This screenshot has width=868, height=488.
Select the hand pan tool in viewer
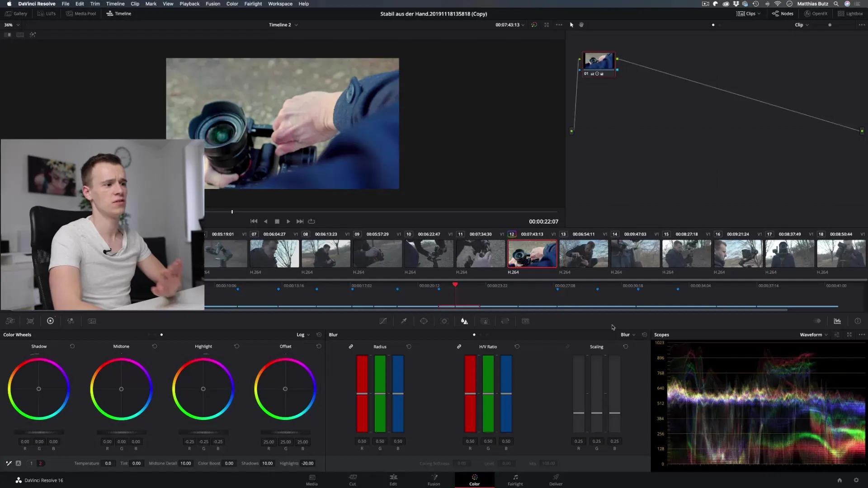coord(581,25)
